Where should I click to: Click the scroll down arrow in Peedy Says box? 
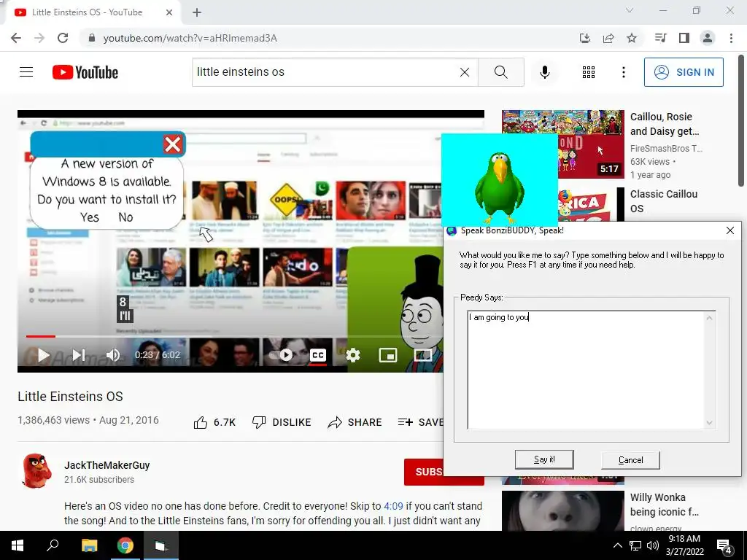709,422
